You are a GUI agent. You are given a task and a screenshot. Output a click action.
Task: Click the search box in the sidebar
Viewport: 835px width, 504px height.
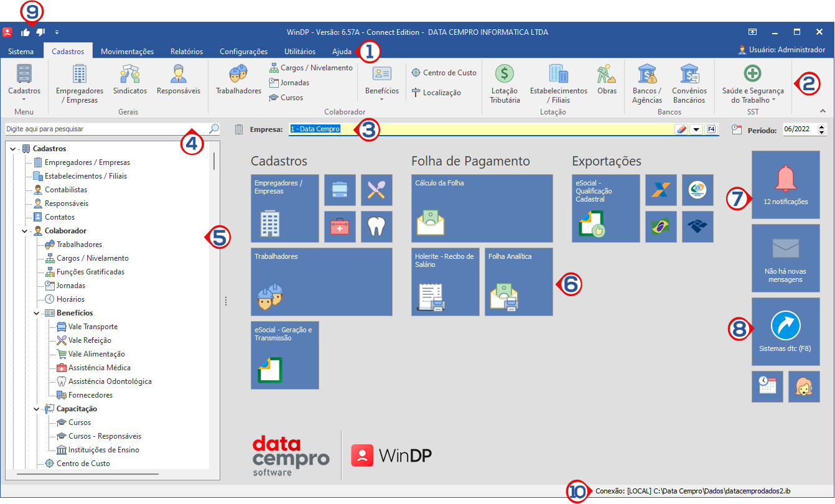106,129
